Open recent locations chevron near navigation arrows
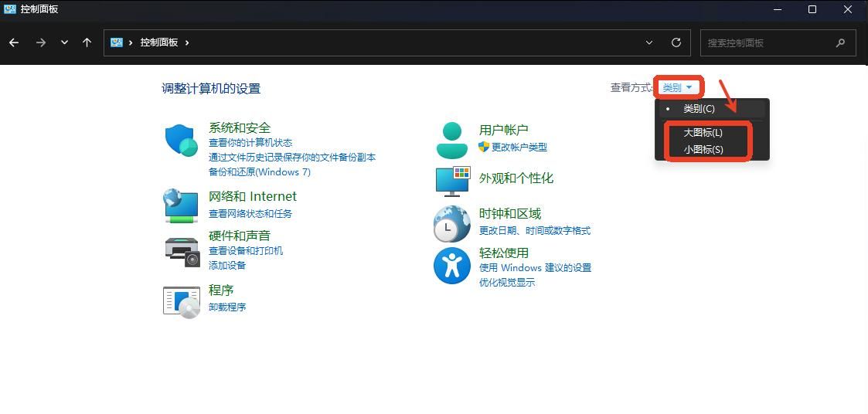The height and width of the screenshot is (414, 868). tap(64, 42)
